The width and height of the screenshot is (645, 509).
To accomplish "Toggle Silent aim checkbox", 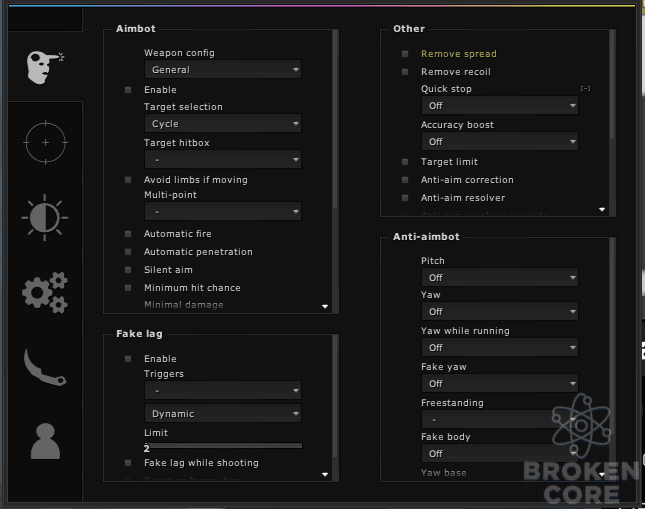I will pos(128,270).
